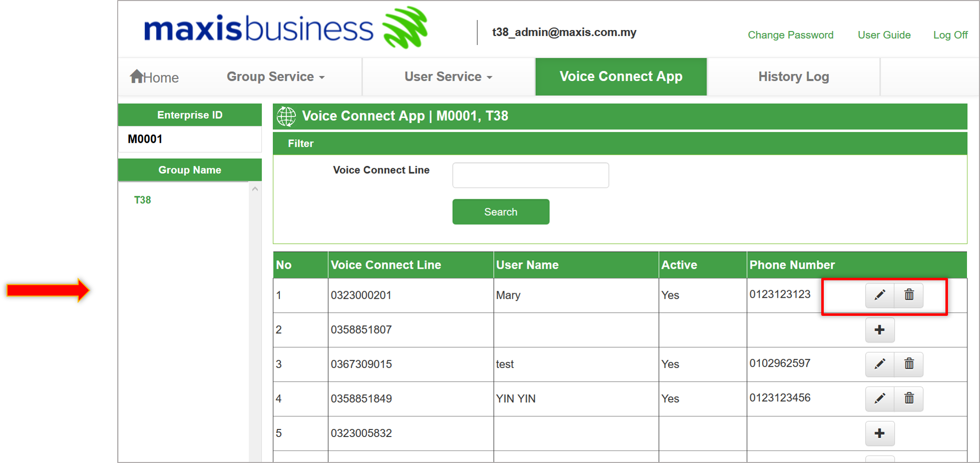Viewport: 980px width, 463px height.
Task: Select the T38 group name
Action: pos(143,200)
